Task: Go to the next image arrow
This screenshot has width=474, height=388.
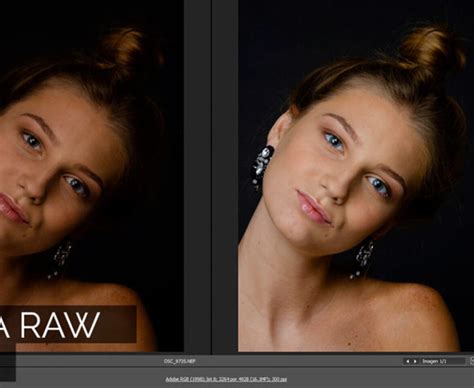Action: point(415,361)
